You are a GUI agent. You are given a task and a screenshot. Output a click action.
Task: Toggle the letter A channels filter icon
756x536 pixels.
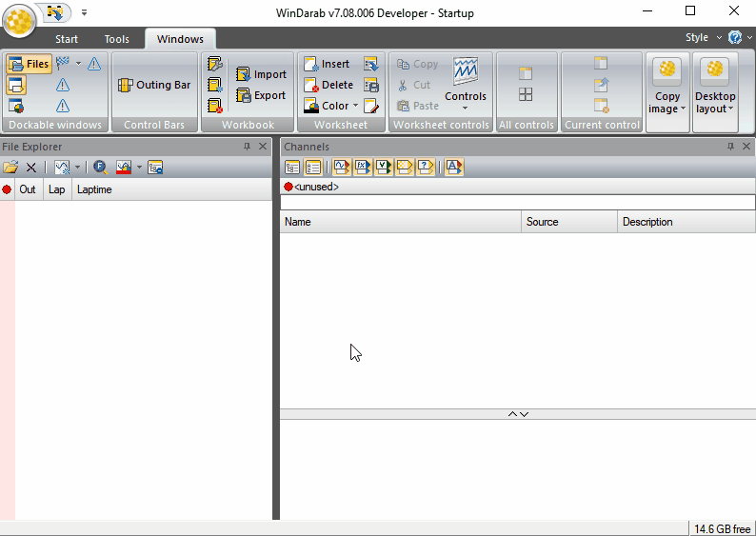click(454, 168)
